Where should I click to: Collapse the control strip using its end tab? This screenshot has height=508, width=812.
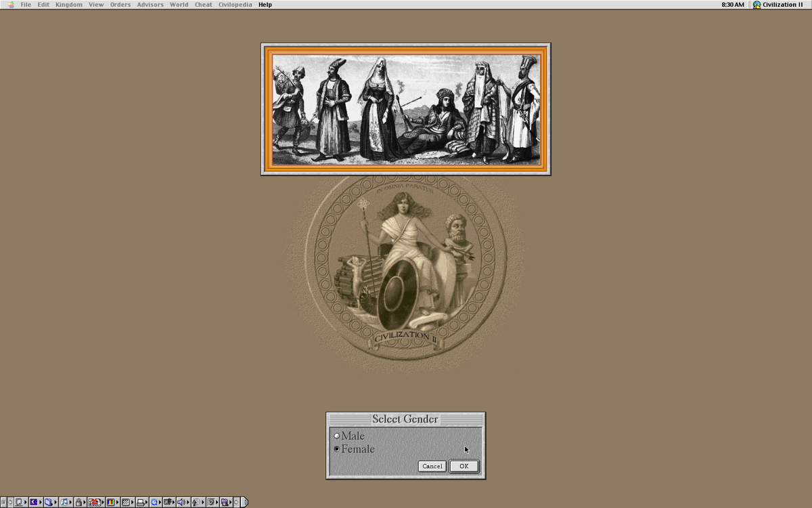tap(244, 503)
